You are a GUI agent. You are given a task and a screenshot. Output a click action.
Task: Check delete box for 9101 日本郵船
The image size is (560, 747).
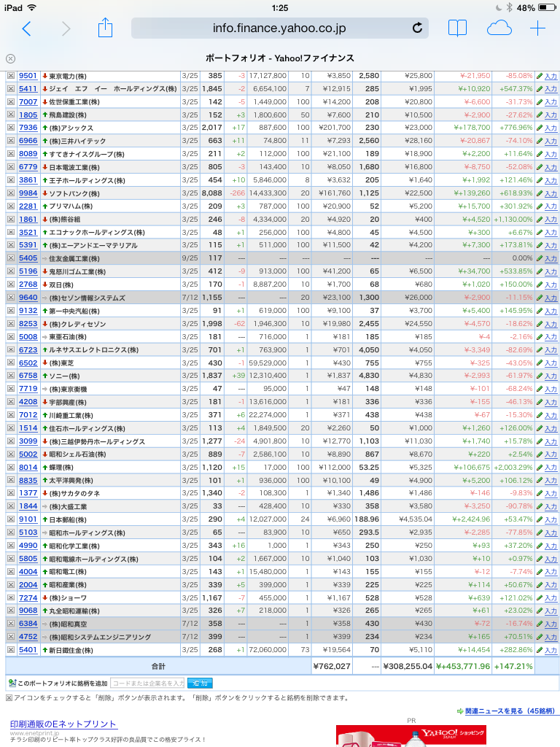10,519
